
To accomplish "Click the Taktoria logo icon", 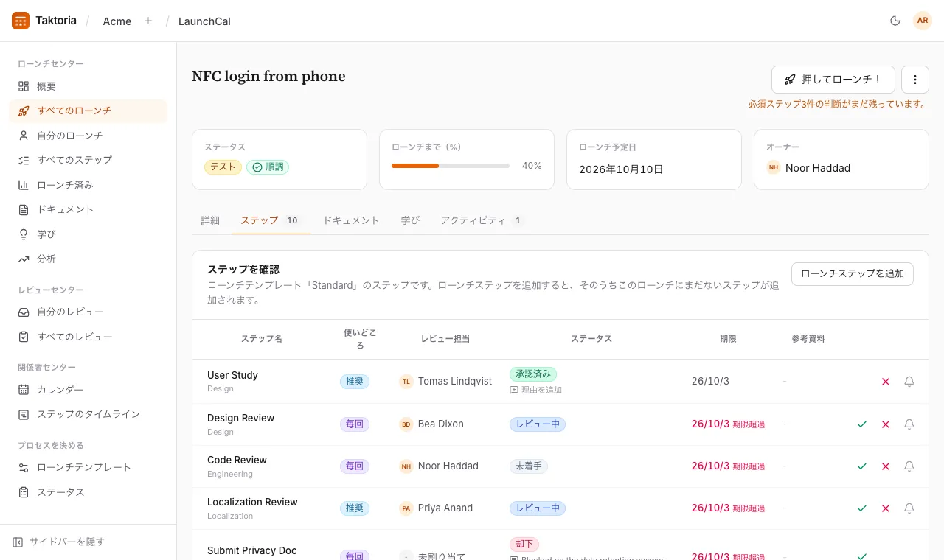I will 21,21.
